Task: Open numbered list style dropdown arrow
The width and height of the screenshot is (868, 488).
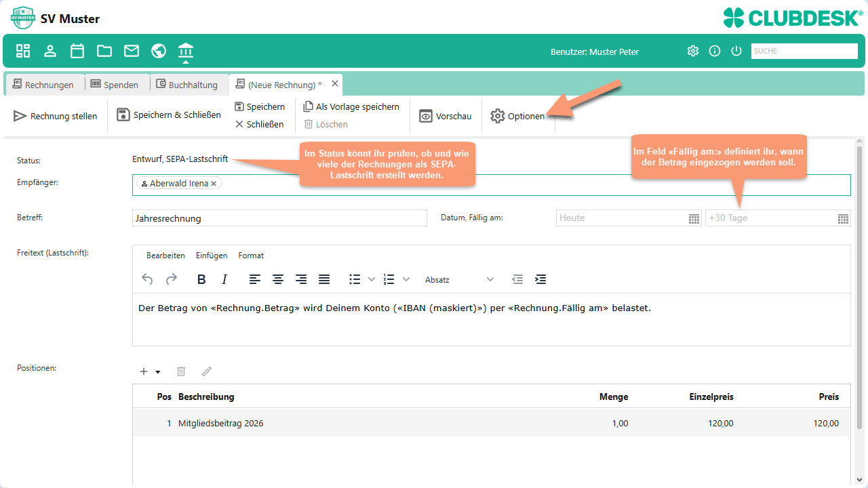Action: pos(406,279)
